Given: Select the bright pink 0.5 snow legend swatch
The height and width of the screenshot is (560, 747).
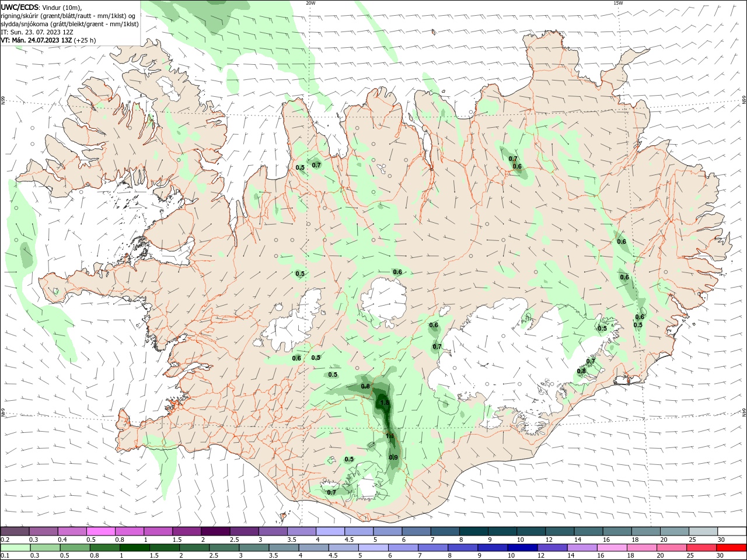Looking at the screenshot, I should (x=100, y=531).
